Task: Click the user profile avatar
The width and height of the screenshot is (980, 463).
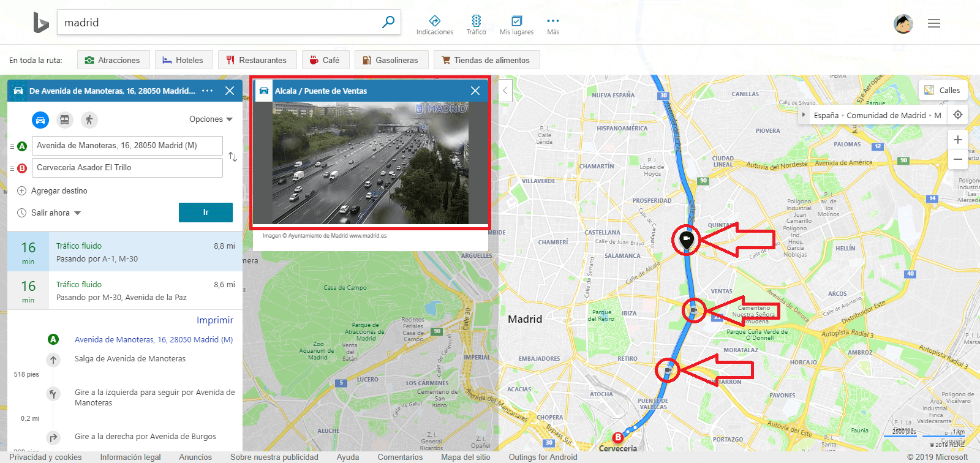Action: click(x=903, y=23)
